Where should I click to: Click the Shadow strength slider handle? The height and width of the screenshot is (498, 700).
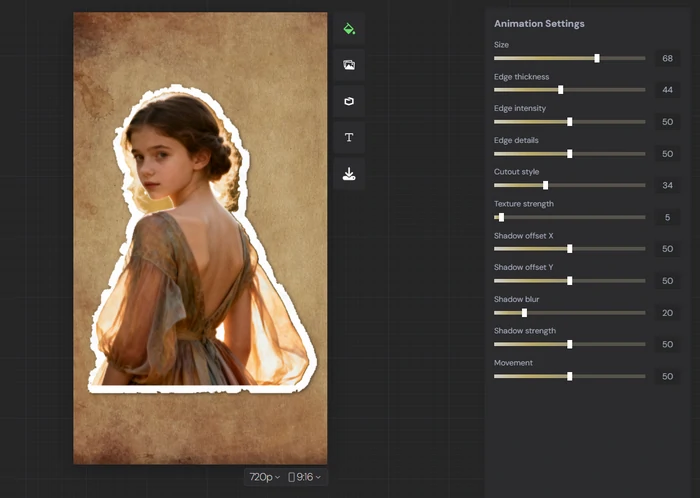tap(570, 344)
